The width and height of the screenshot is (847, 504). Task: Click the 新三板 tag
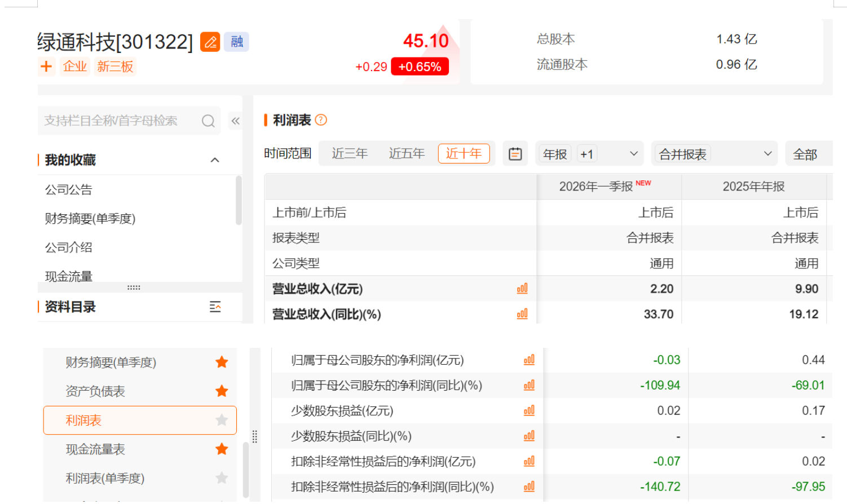115,67
